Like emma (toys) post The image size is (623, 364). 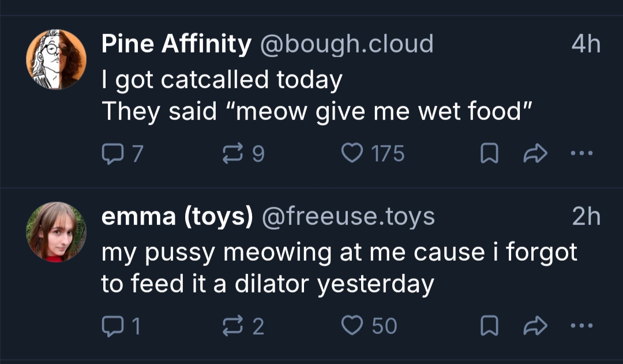point(351,327)
